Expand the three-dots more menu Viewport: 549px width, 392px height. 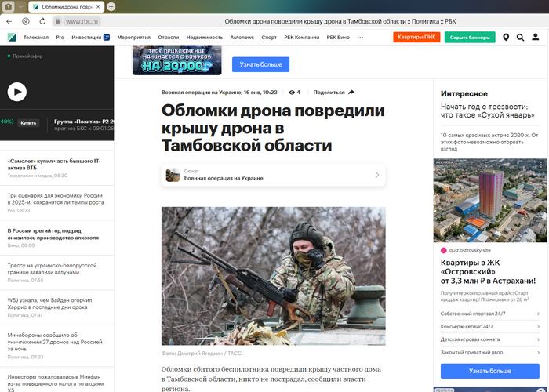pos(360,38)
